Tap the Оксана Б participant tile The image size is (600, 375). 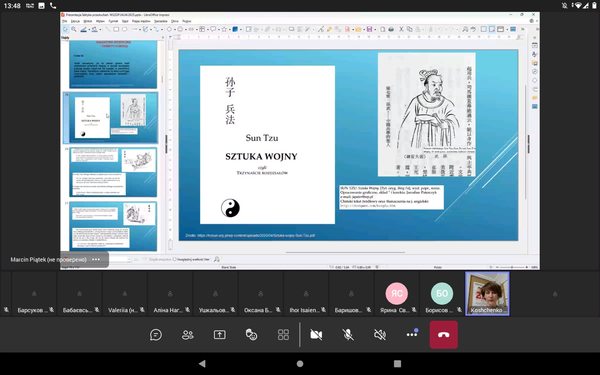click(x=261, y=294)
